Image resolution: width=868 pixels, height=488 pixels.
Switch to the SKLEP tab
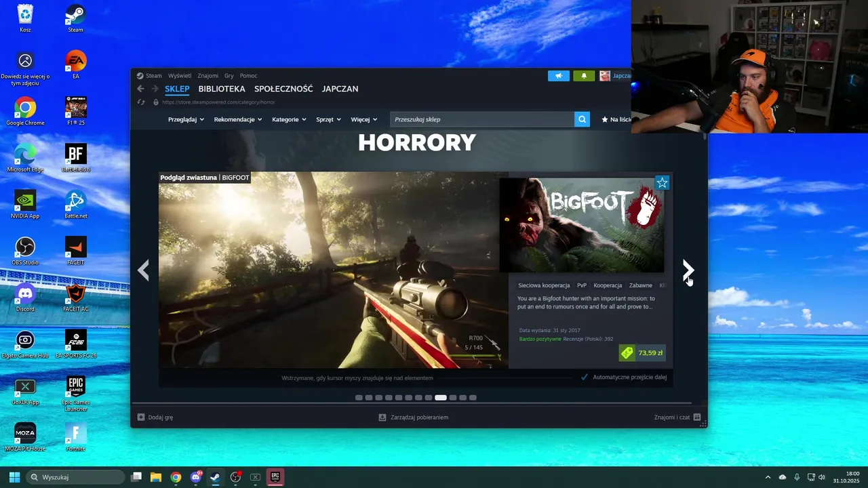[177, 89]
